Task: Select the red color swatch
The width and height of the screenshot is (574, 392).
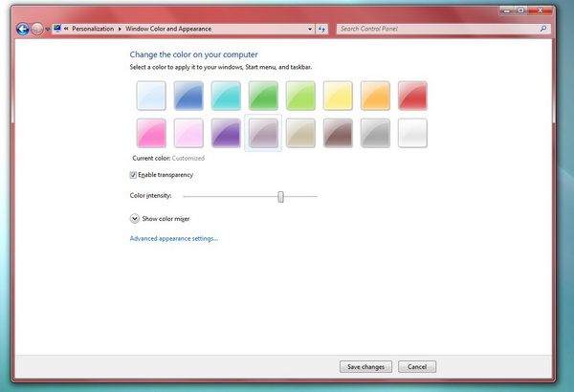Action: coord(412,96)
